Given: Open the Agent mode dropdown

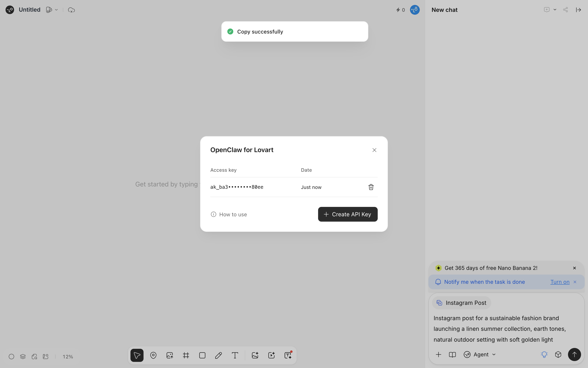Looking at the screenshot, I should coord(480,355).
